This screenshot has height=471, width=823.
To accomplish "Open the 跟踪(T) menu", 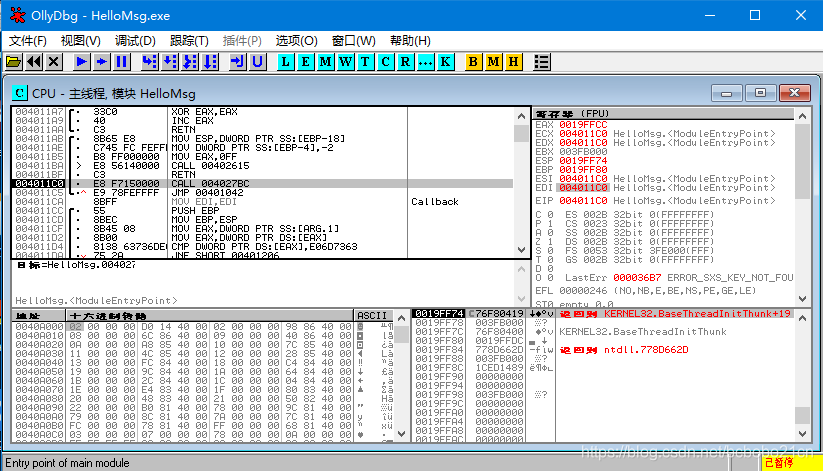I will click(189, 40).
